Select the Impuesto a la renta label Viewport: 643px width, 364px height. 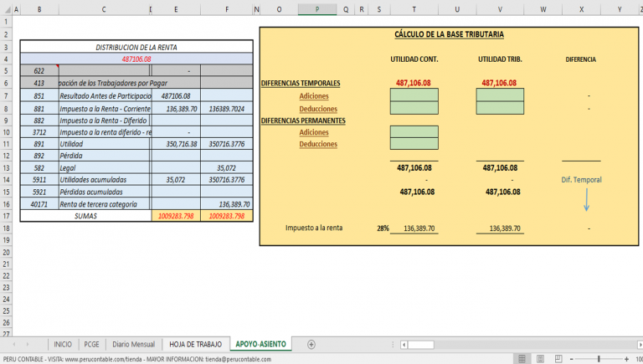click(314, 228)
